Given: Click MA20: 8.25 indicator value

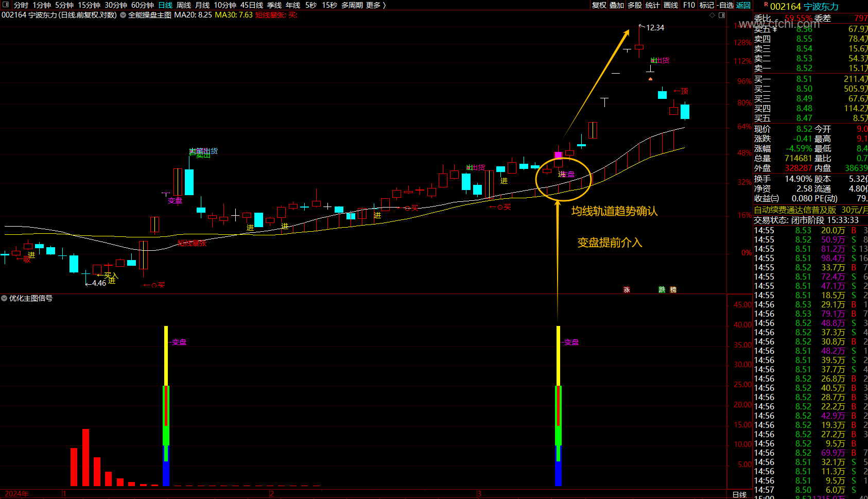Looking at the screenshot, I should 193,15.
